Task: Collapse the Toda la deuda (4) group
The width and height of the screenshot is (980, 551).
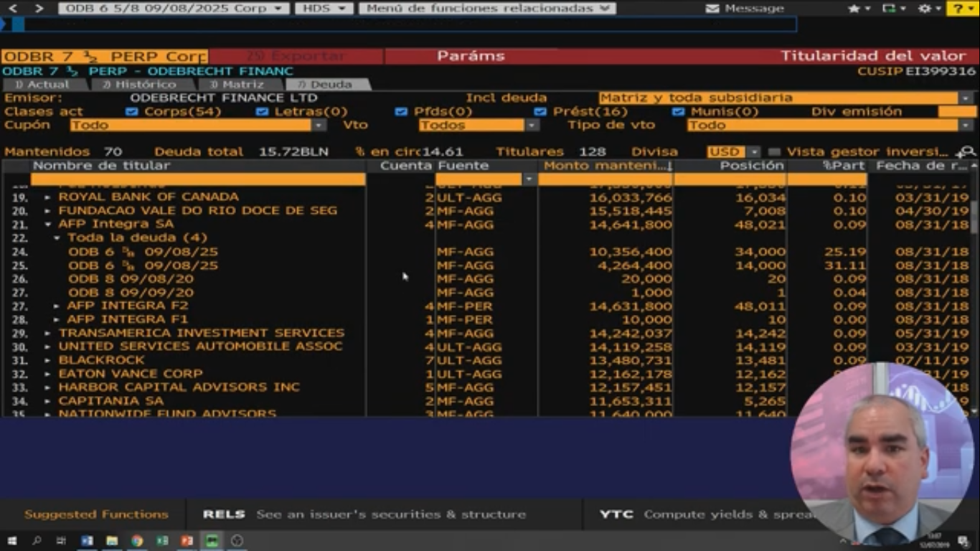Action: point(57,238)
